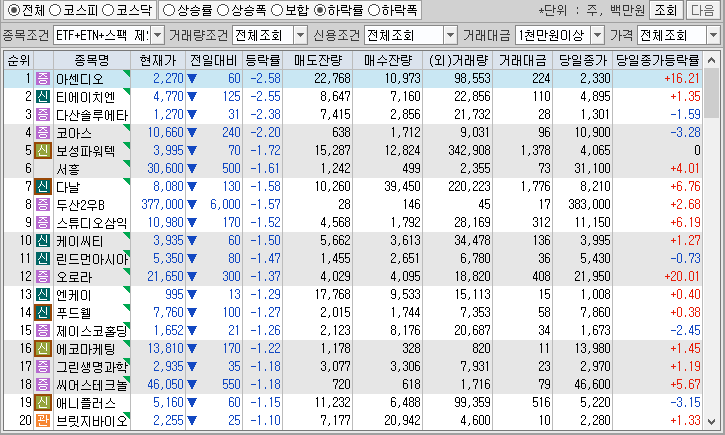Select the stock name 애니플러스

(x=86, y=403)
